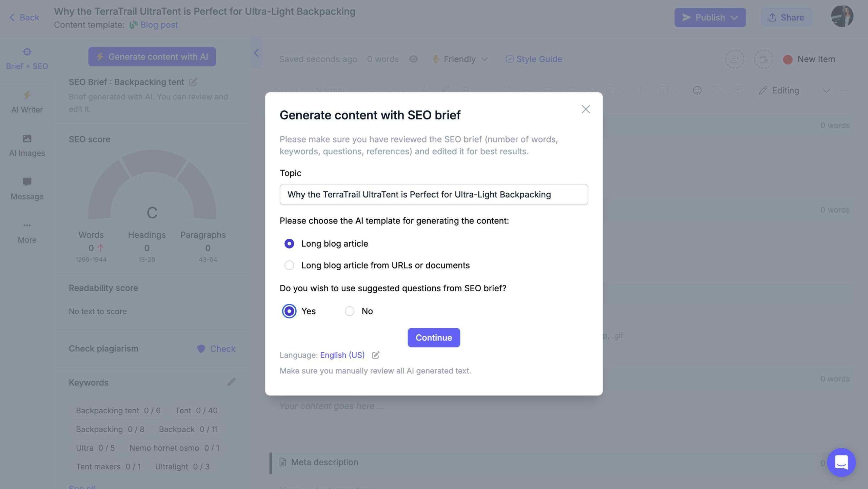Click the clear formatting icon in the toolbar
Screen dimensions: 868x489
pos(717,90)
